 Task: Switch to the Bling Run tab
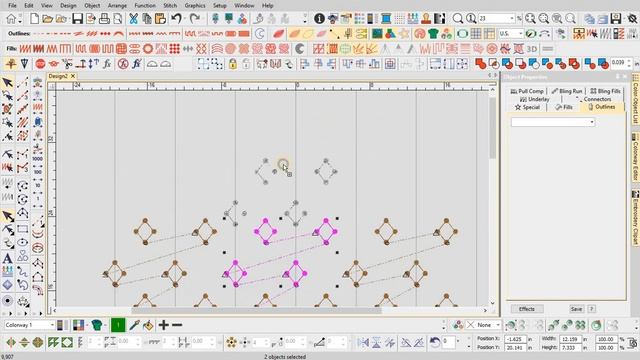[567, 91]
